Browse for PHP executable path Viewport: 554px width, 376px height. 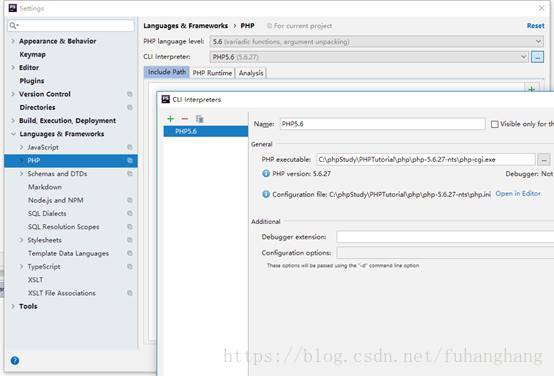tap(544, 160)
